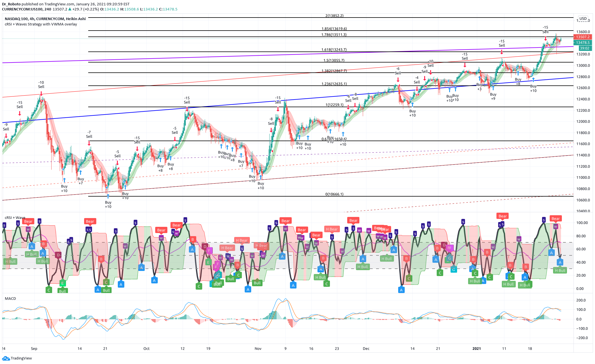This screenshot has height=364, width=595.
Task: Click the NASDAQ 100 Heikin Ashi chart title
Action: 45,19
